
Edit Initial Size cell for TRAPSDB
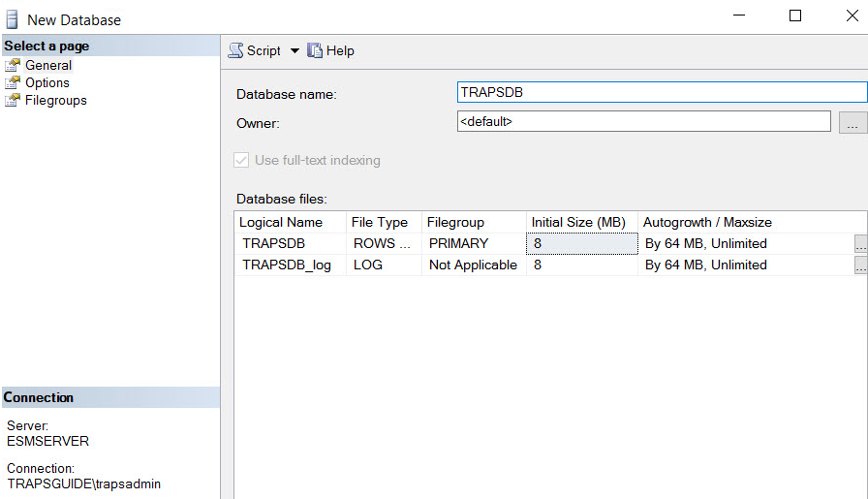coord(581,244)
